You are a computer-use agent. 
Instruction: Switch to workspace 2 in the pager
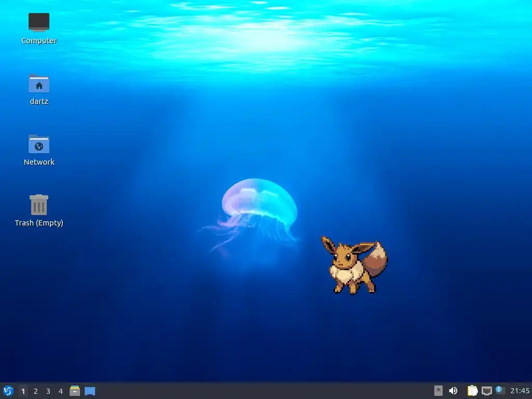point(36,391)
